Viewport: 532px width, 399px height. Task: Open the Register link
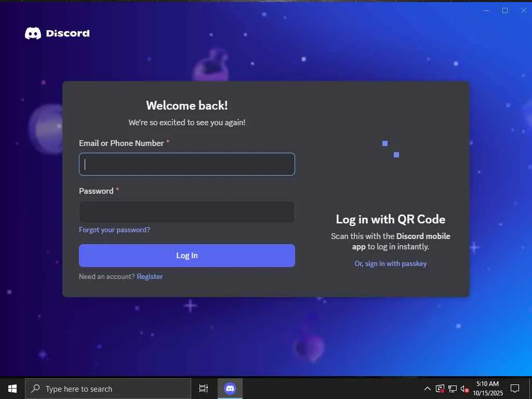tap(150, 276)
